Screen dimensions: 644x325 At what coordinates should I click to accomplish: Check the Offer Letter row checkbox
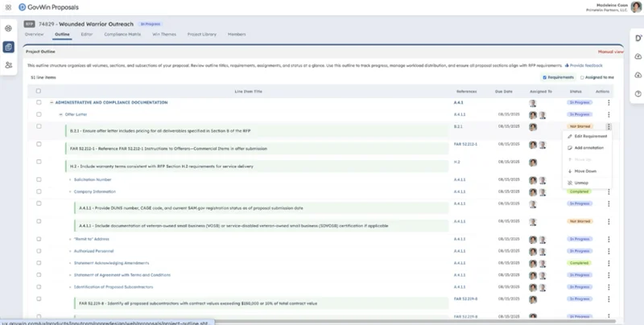(39, 114)
